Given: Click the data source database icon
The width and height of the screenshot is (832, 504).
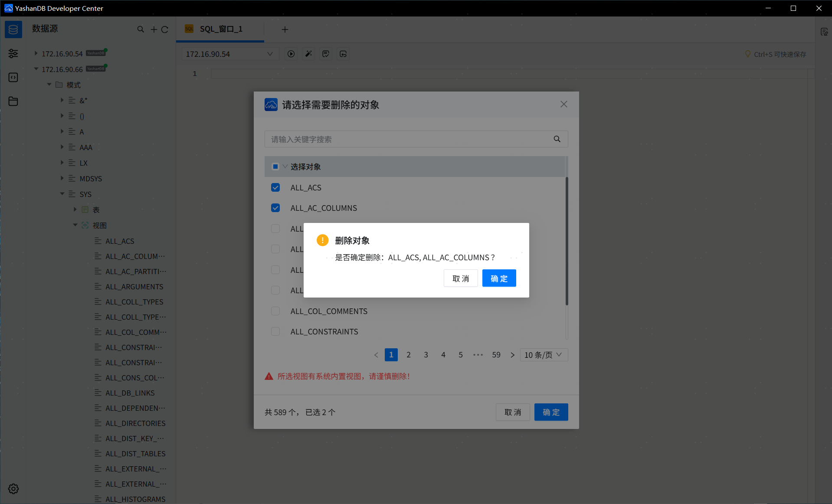Looking at the screenshot, I should pos(13,29).
